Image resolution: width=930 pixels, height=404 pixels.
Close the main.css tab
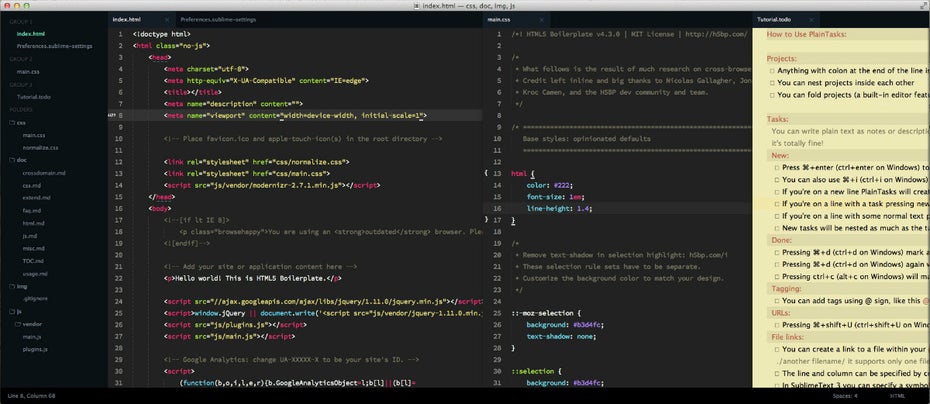point(541,20)
